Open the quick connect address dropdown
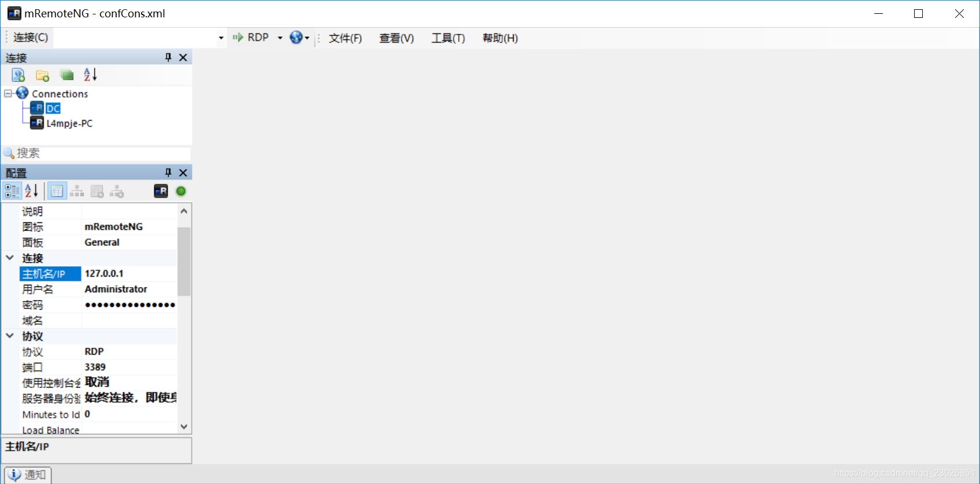 (x=221, y=38)
